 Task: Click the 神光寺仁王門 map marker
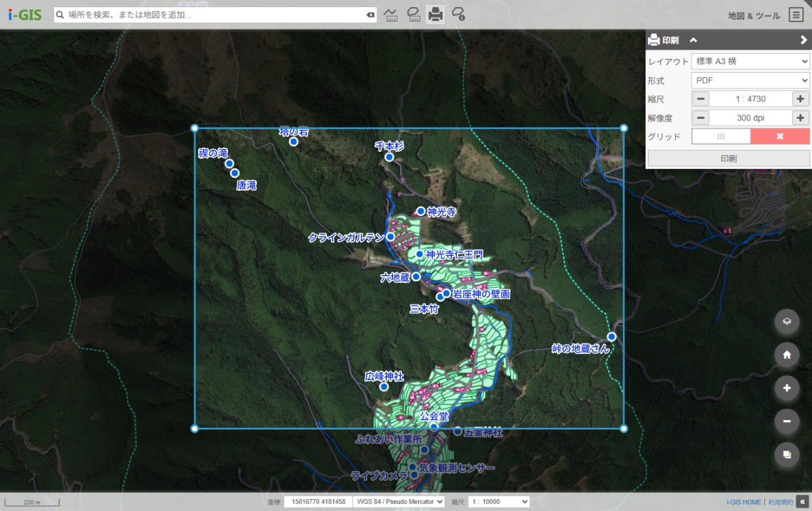pos(419,255)
